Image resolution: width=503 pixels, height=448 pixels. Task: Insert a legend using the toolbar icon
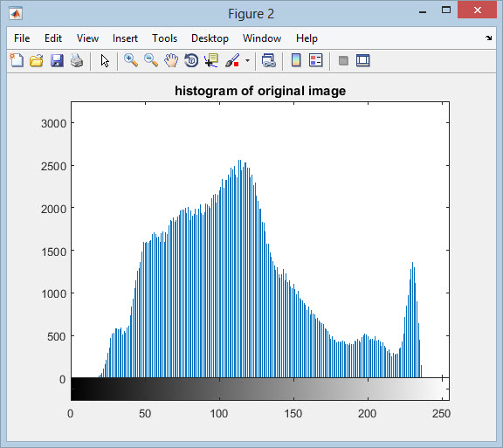click(316, 60)
